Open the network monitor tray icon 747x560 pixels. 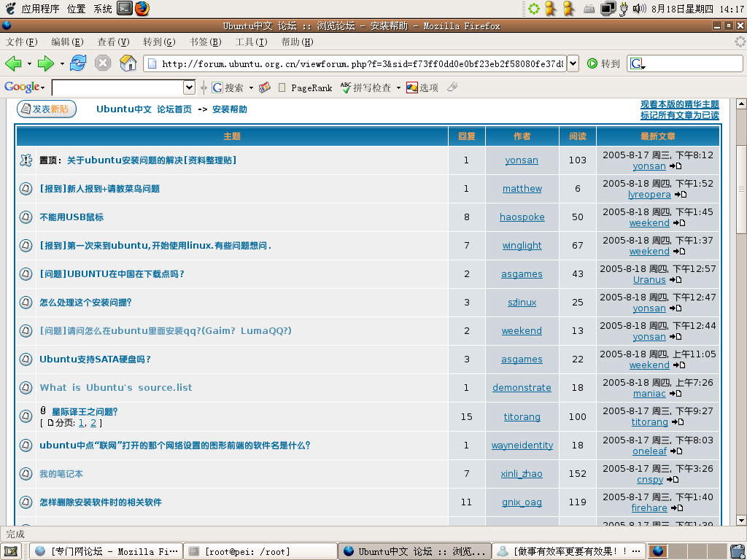coord(608,9)
